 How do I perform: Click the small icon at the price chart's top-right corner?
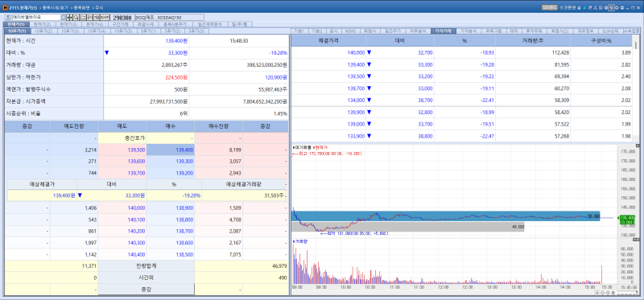coord(638,146)
